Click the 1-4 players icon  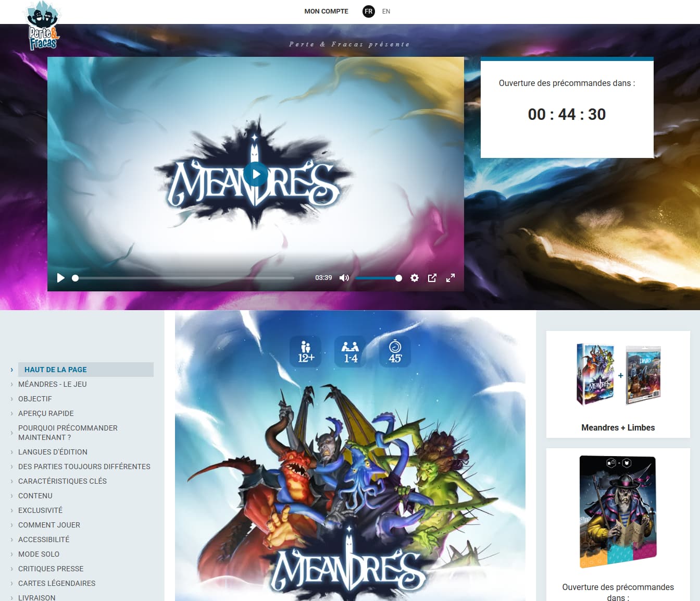click(350, 351)
